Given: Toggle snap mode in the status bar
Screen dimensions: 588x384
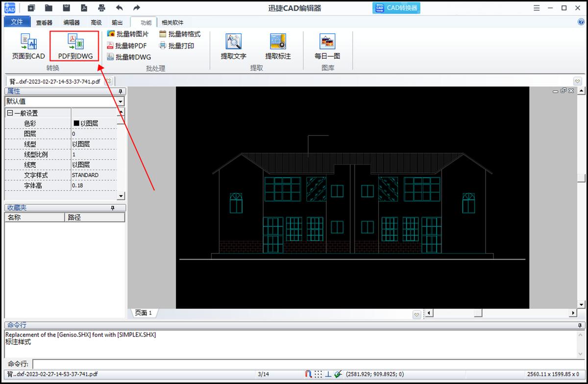Looking at the screenshot, I should (x=308, y=374).
